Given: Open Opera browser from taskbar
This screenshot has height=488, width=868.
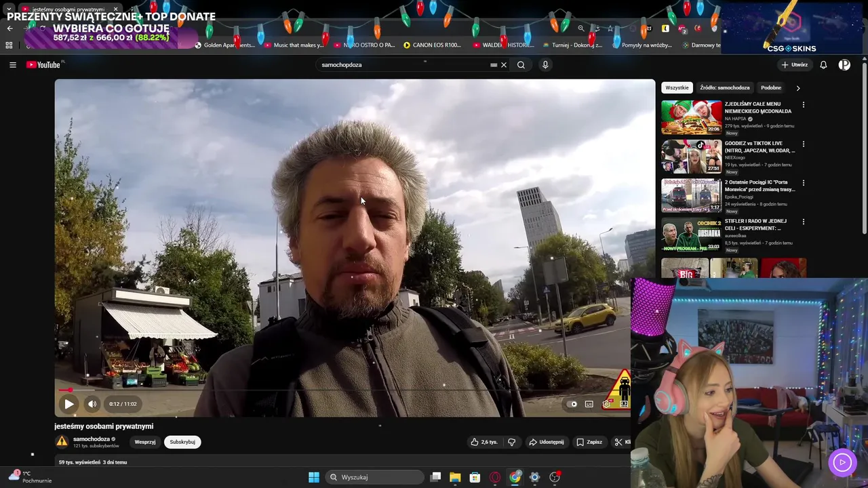Looking at the screenshot, I should coord(495,477).
